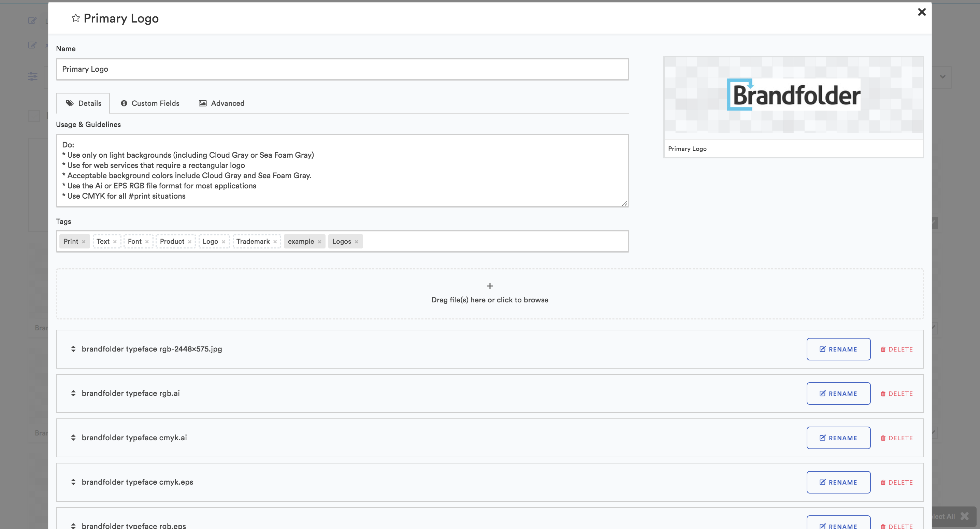Image resolution: width=980 pixels, height=529 pixels.
Task: Click the info icon on the Custom Fields tab
Action: (x=124, y=103)
